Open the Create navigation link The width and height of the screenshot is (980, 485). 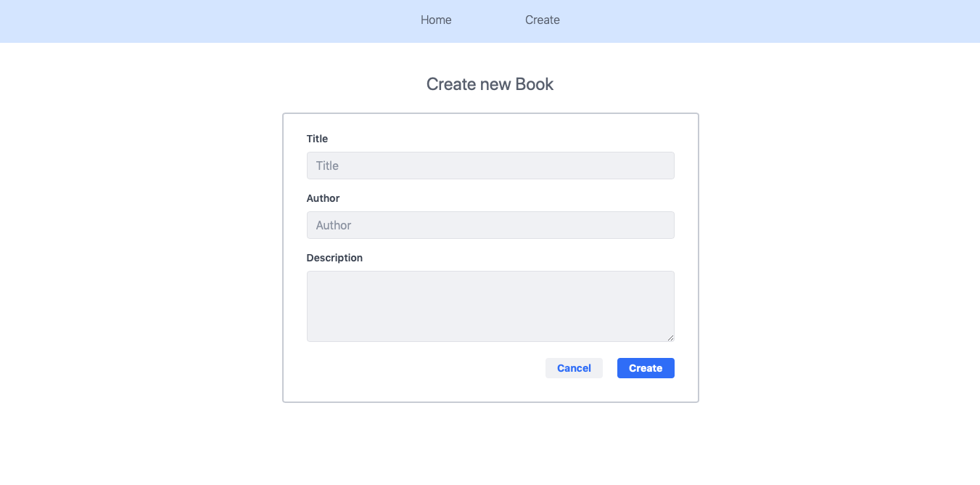pos(542,20)
